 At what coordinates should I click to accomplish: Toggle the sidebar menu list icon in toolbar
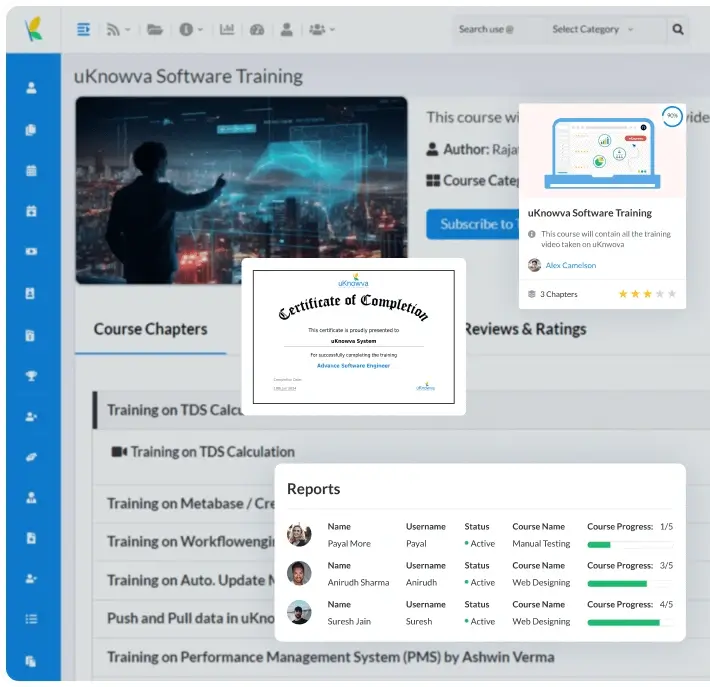tap(83, 29)
